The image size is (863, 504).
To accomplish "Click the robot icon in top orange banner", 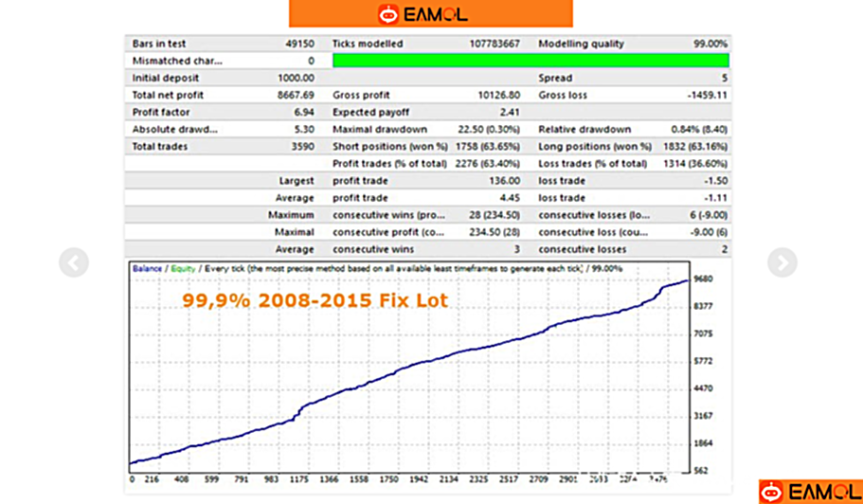I will (x=388, y=13).
